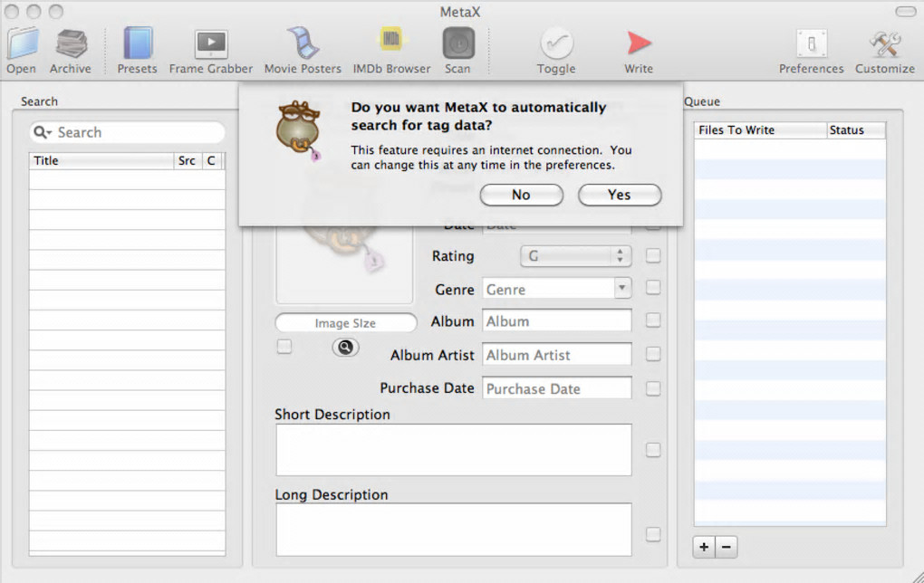Open the Movie Posters tool
Image resolution: width=924 pixels, height=583 pixels.
point(303,43)
